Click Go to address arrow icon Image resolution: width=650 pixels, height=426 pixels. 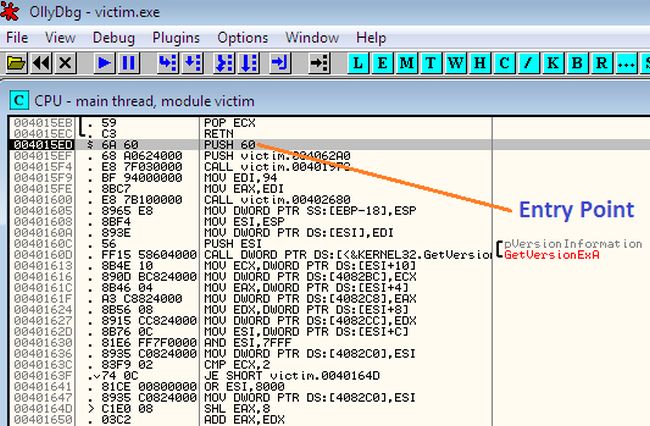(319, 63)
